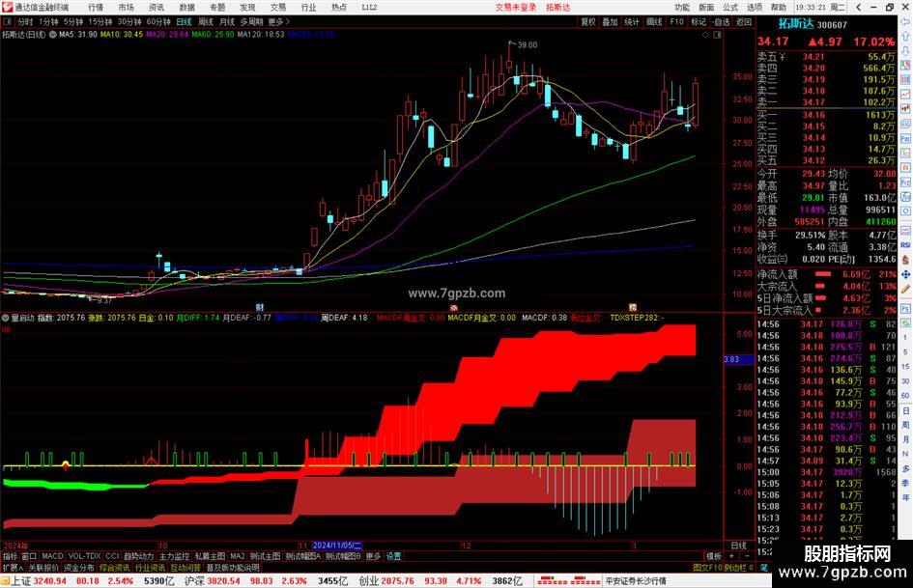The image size is (913, 588).
Task: Select the 日线 daily chart period
Action: click(x=184, y=21)
